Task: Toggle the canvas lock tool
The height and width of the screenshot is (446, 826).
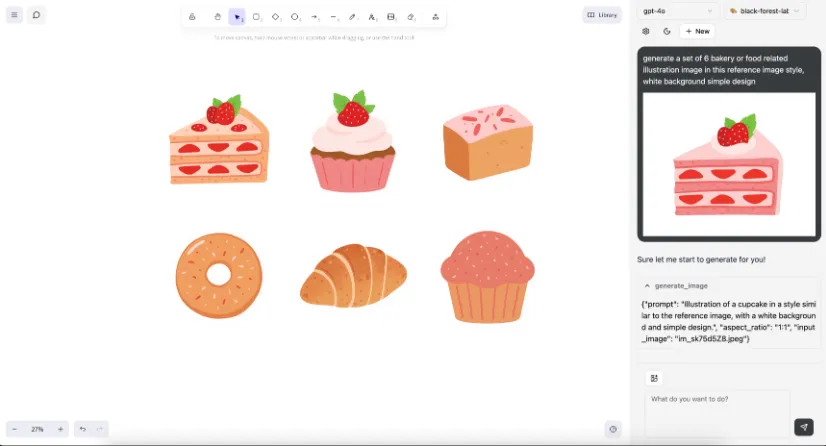Action: coord(192,17)
